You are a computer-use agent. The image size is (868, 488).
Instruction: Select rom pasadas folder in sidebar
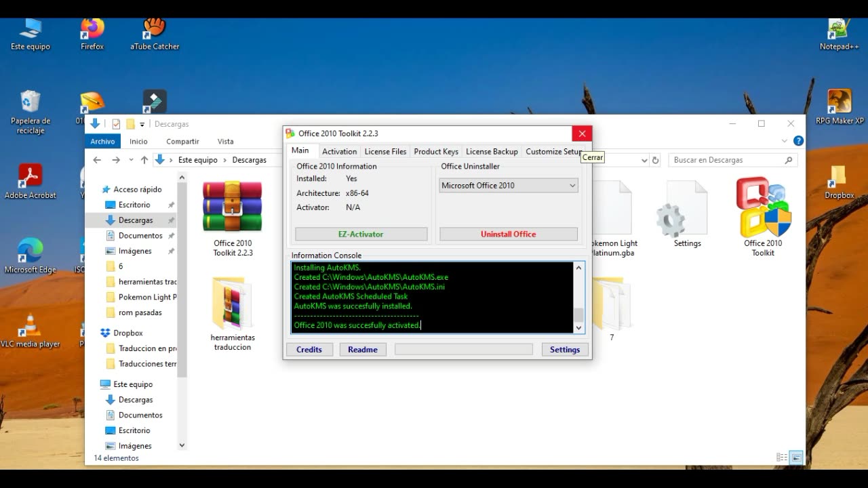140,312
